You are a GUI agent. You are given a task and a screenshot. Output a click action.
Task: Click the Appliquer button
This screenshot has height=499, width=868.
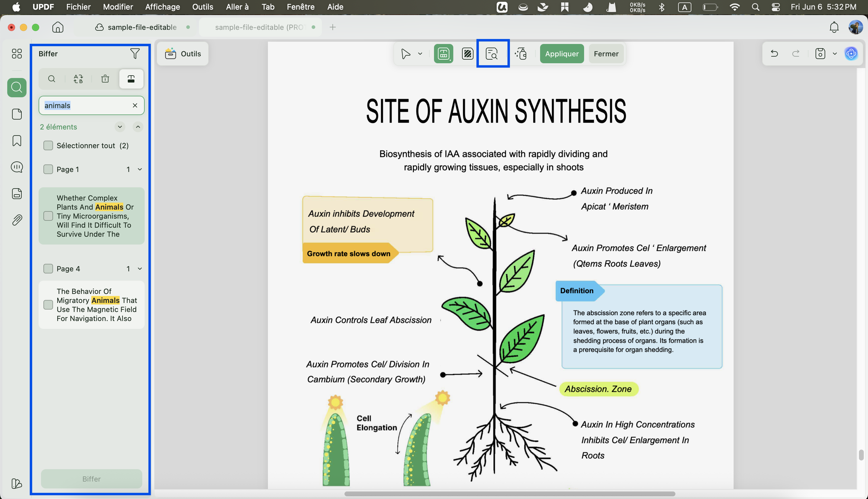tap(562, 54)
